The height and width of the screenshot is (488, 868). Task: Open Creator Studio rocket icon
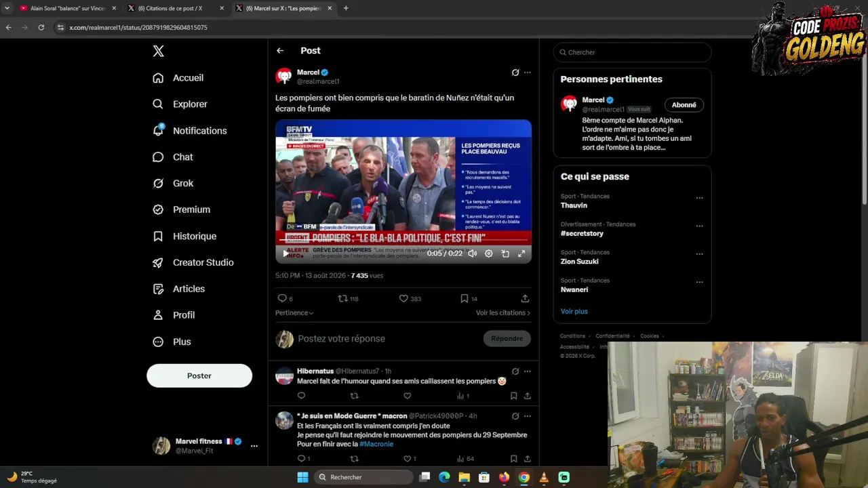pyautogui.click(x=158, y=263)
